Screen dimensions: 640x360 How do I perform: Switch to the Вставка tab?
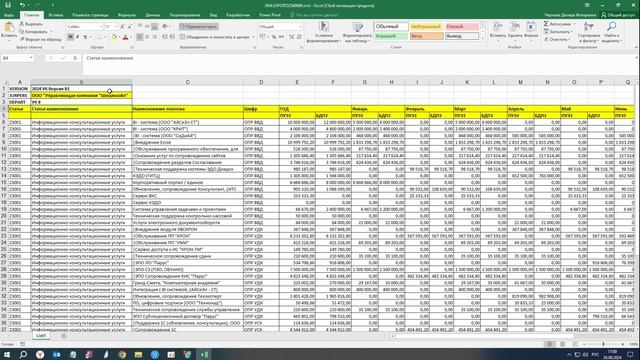(x=56, y=15)
